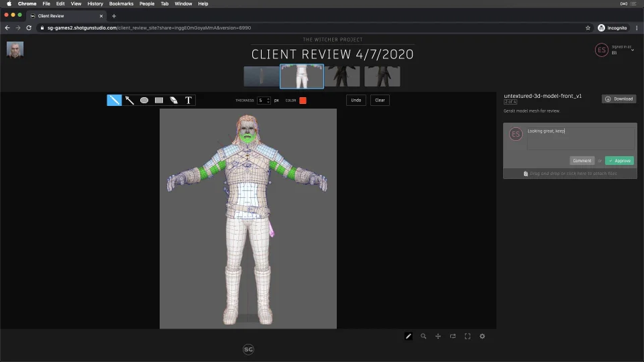This screenshot has width=644, height=362.
Task: Approve this version
Action: (x=619, y=160)
